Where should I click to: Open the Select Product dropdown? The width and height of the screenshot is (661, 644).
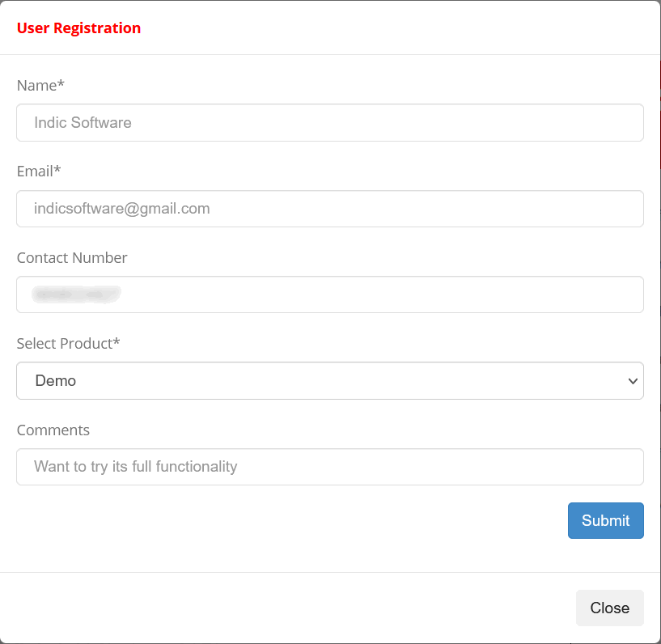tap(329, 380)
